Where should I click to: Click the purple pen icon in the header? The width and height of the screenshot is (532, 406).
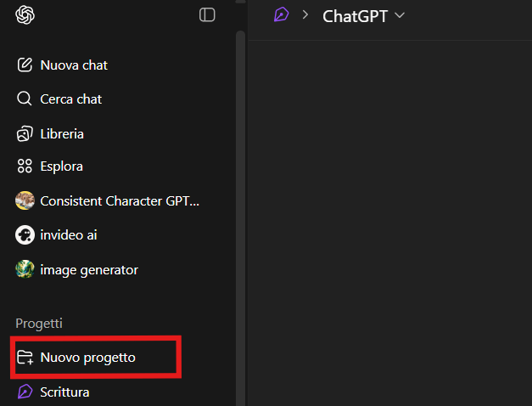coord(280,15)
